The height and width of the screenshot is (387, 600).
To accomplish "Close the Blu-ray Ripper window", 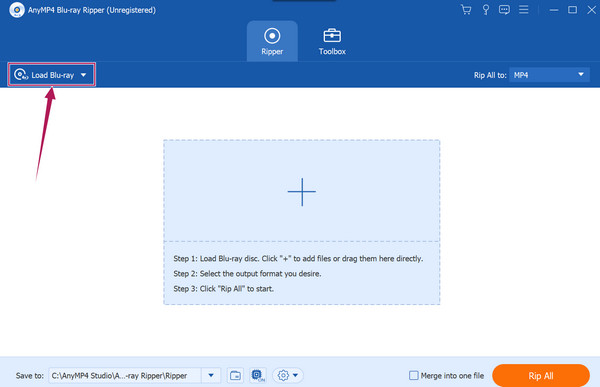I will (x=592, y=10).
